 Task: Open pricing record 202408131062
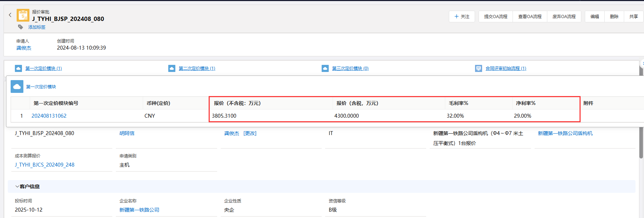tap(49, 116)
